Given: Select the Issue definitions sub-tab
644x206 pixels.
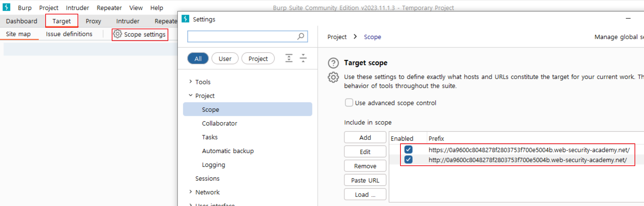Looking at the screenshot, I should [69, 34].
